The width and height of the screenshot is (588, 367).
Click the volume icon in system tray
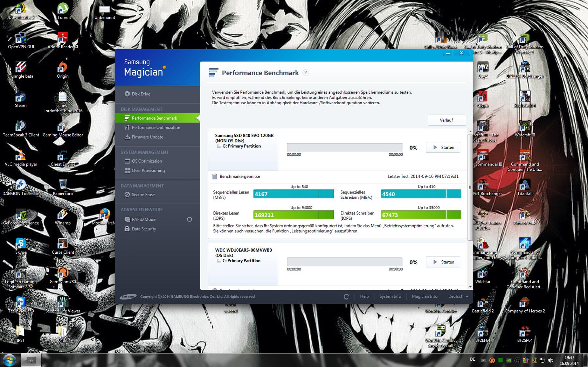point(551,360)
